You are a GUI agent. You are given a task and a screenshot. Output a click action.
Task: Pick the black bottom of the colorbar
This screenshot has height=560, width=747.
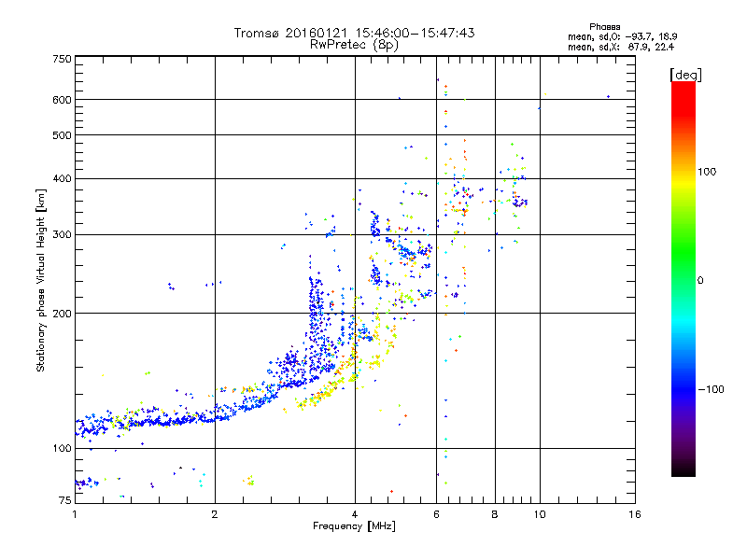click(x=684, y=469)
